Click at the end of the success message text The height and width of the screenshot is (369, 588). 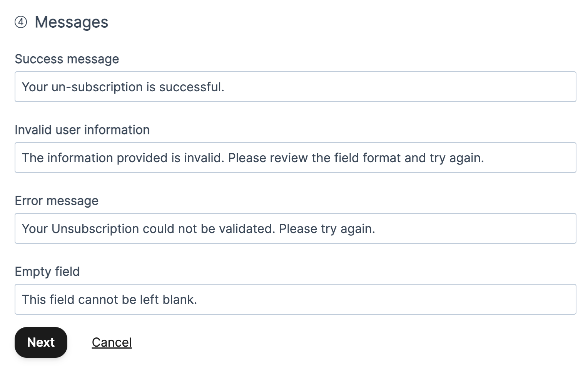coord(227,87)
